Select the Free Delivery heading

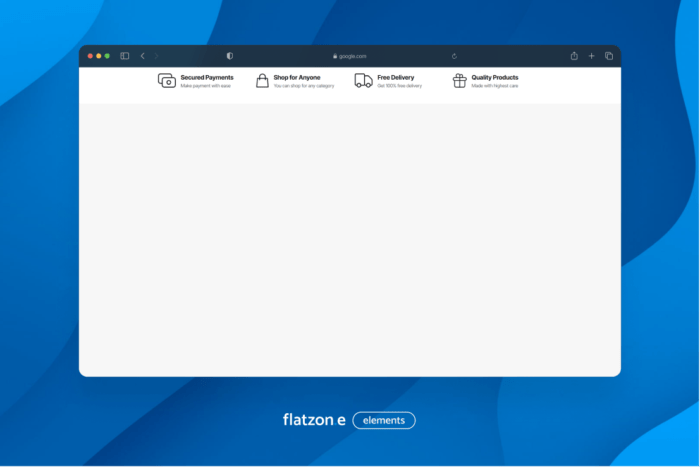[x=395, y=77]
